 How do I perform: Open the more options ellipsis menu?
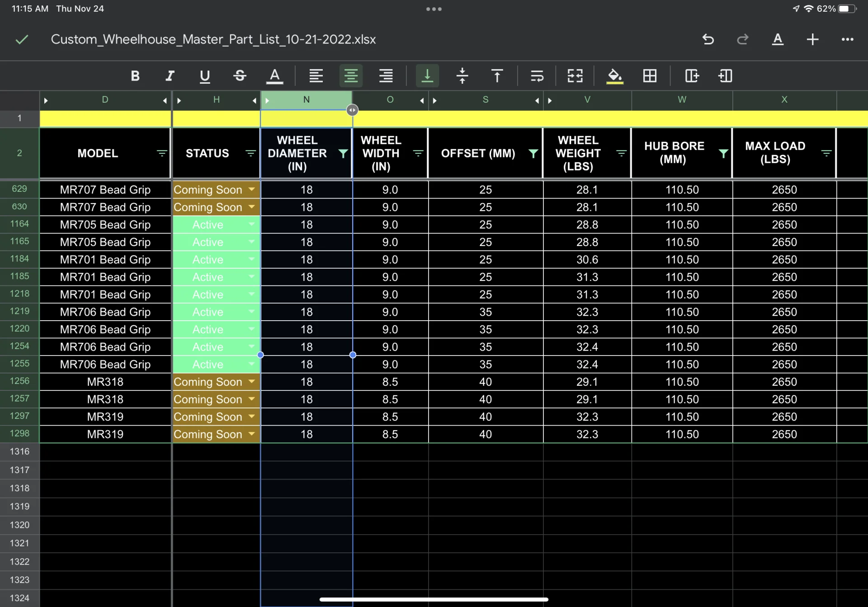(847, 39)
